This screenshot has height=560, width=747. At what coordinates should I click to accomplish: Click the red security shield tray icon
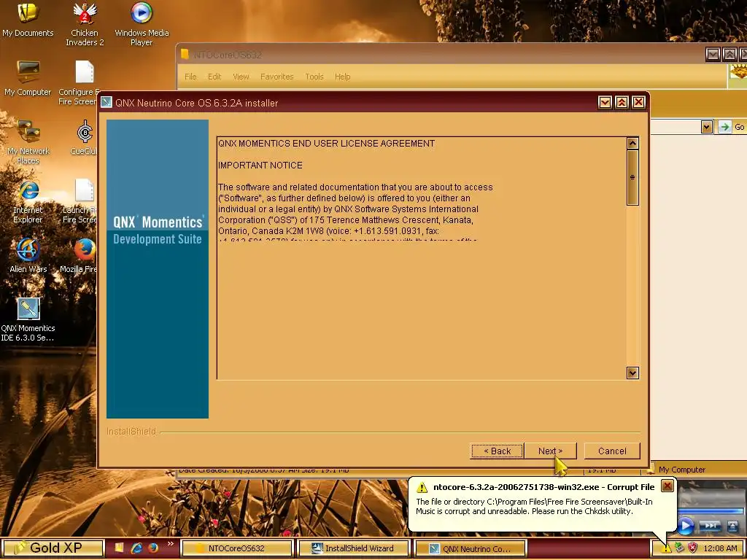[692, 548]
